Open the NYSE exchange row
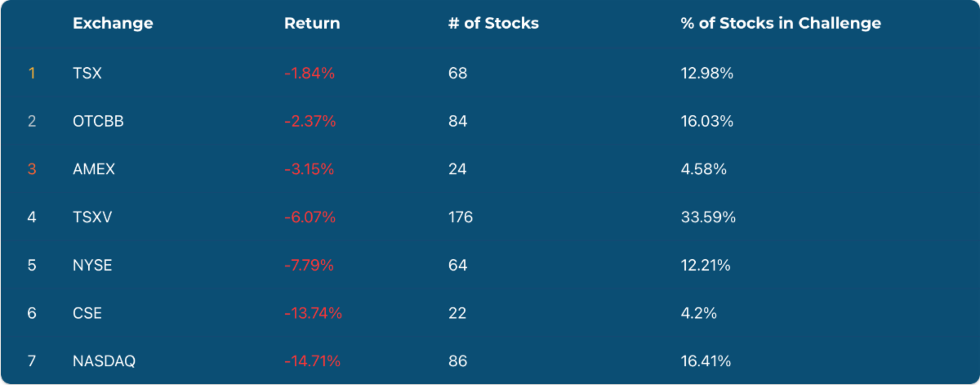 coord(92,265)
